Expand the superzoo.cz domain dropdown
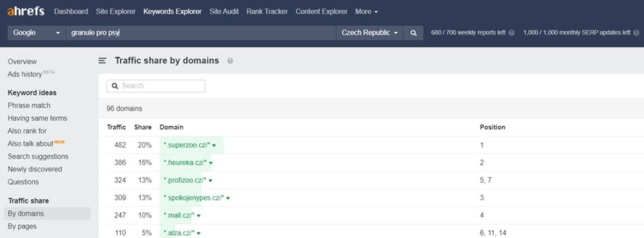Viewport: 644px width, 238px height. (x=214, y=146)
